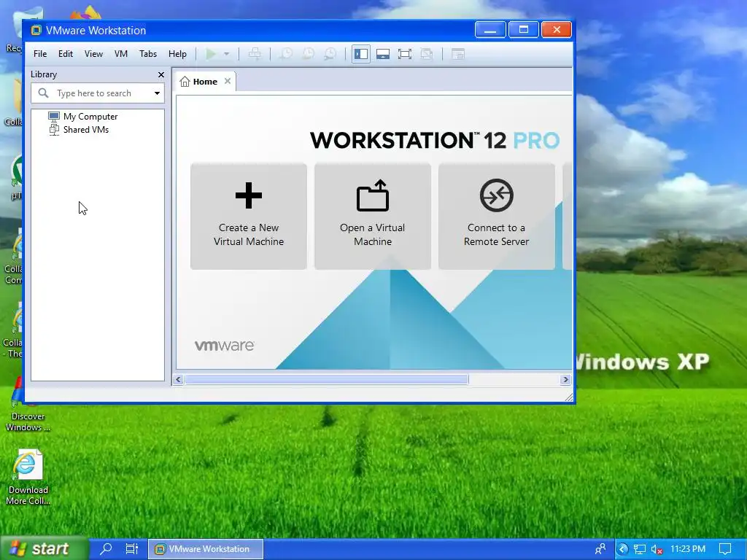Open the Edit menu
747x560 pixels.
point(65,54)
